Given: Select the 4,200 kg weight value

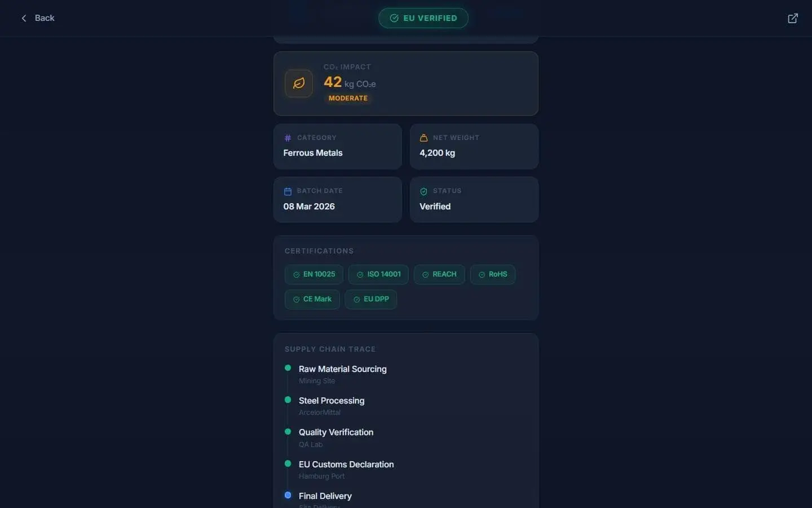Looking at the screenshot, I should coord(437,153).
